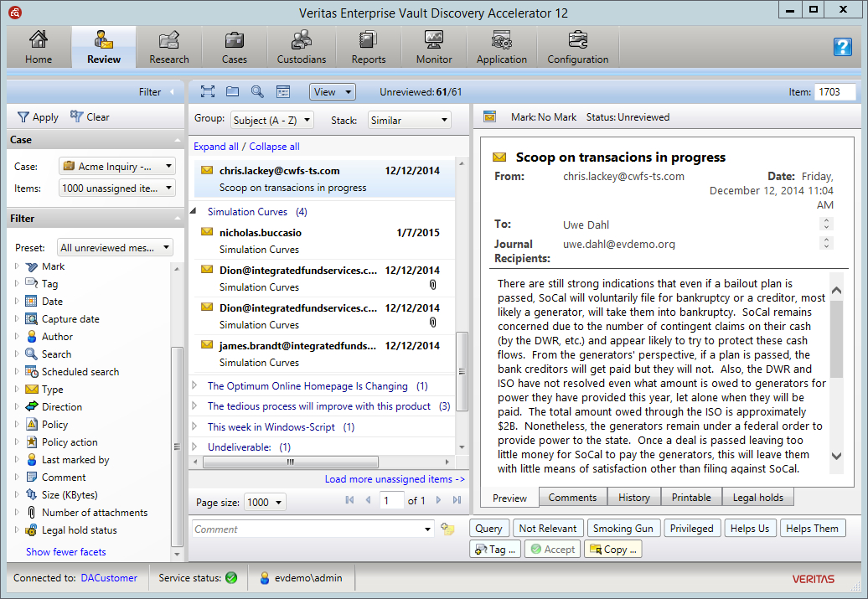Click the Show fewer facets link
Screen dimensions: 868x599
point(66,552)
